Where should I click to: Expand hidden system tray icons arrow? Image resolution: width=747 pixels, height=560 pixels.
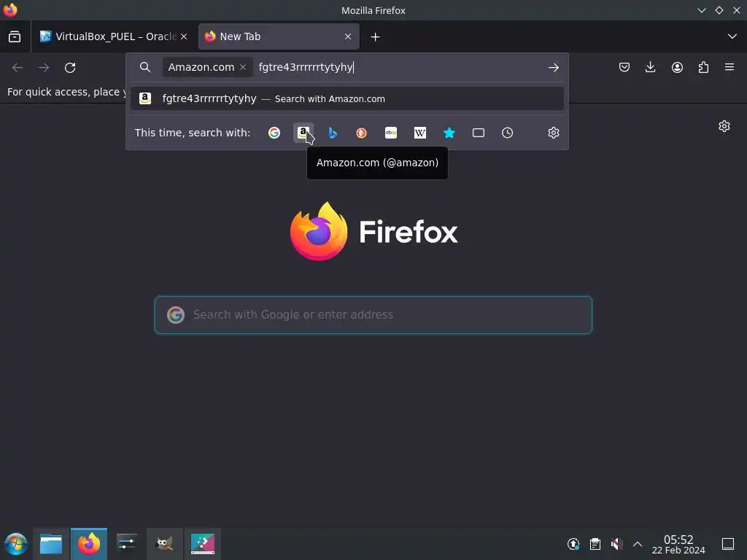tap(638, 544)
